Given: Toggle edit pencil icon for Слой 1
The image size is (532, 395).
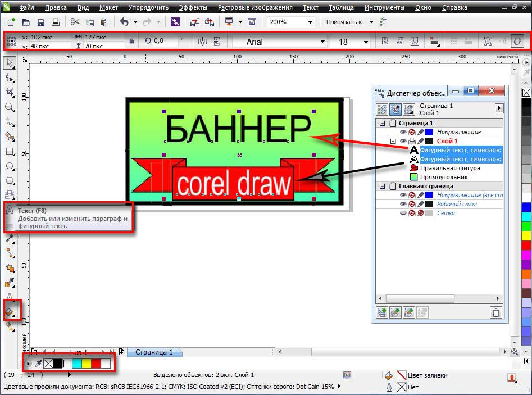Looking at the screenshot, I should coord(421,141).
